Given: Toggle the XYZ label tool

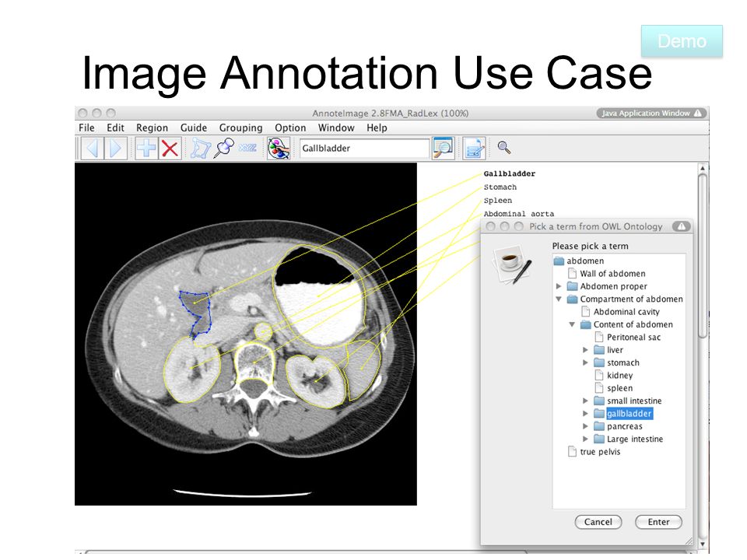Looking at the screenshot, I should pos(247,148).
